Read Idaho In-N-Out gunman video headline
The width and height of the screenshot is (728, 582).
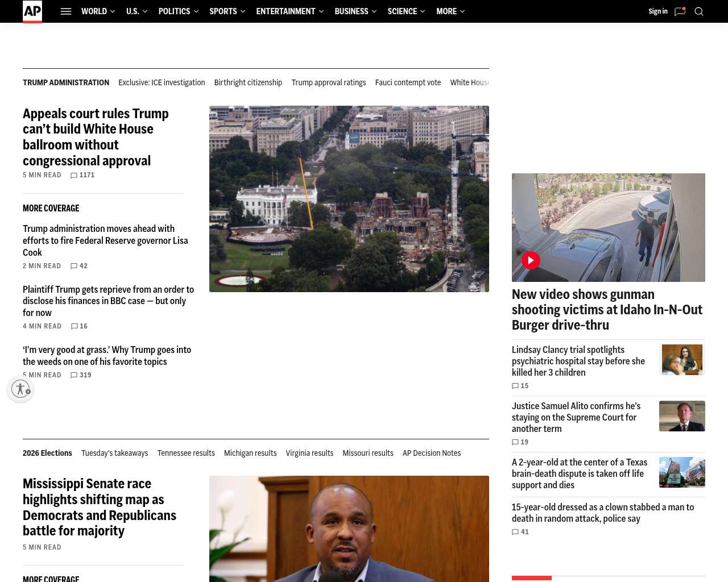click(x=607, y=310)
